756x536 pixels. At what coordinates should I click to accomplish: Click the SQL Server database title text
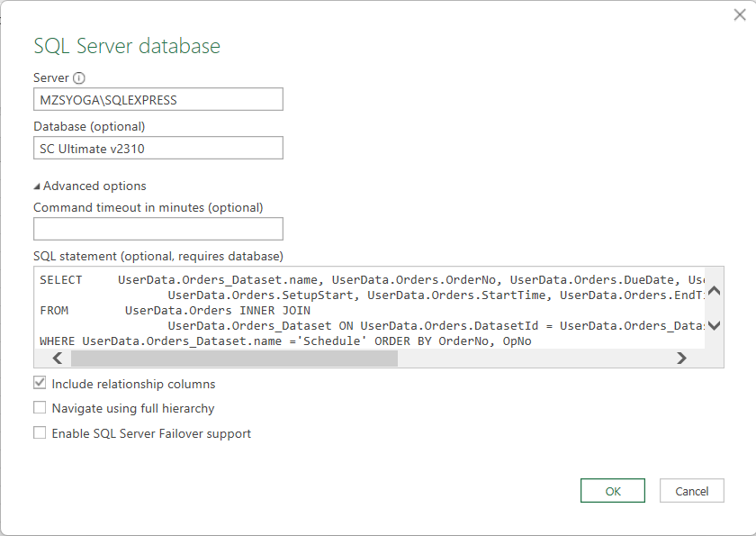click(x=127, y=46)
